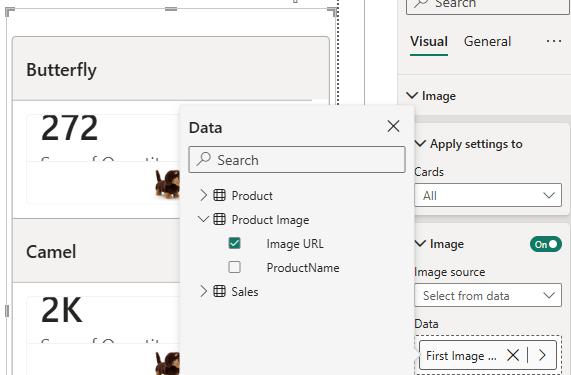Image resolution: width=571 pixels, height=375 pixels.
Task: Click the search magnifier in Data popup
Action: point(203,159)
